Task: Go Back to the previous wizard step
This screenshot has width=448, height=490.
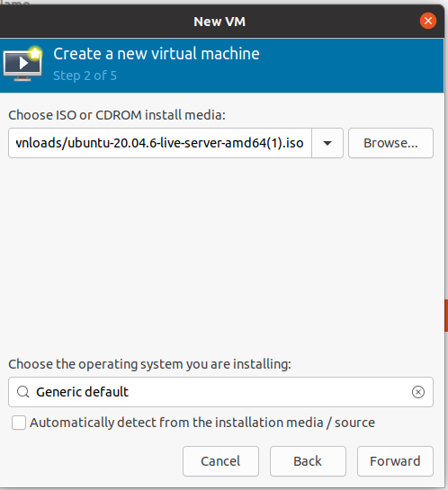Action: [308, 461]
